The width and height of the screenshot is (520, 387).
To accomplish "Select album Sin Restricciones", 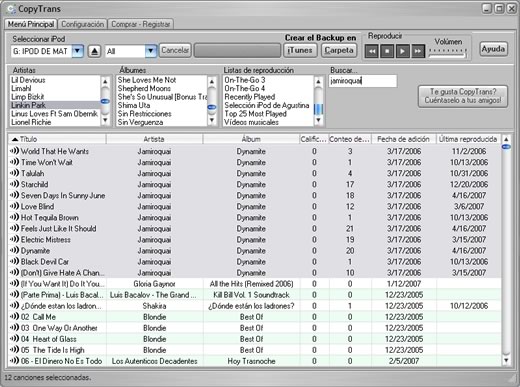I will tap(162, 114).
